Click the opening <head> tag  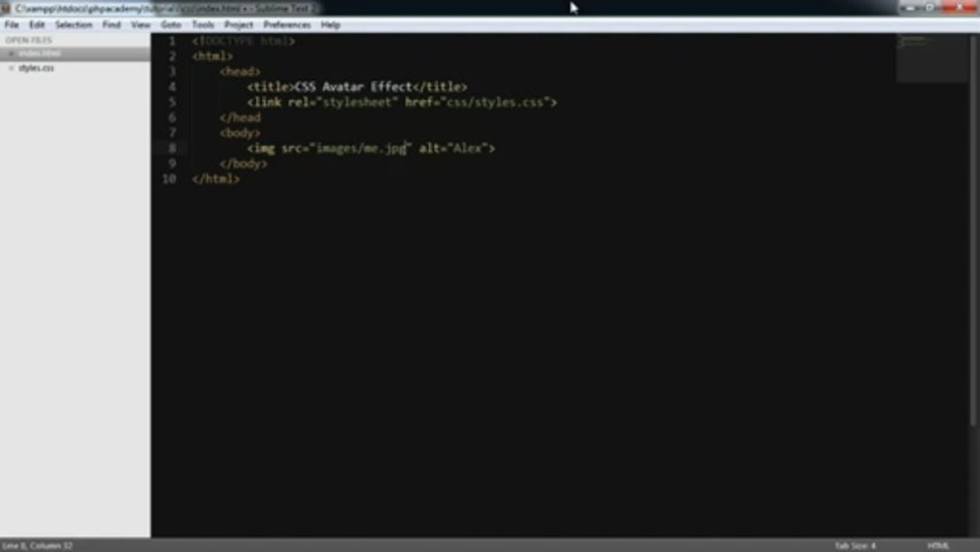point(240,71)
